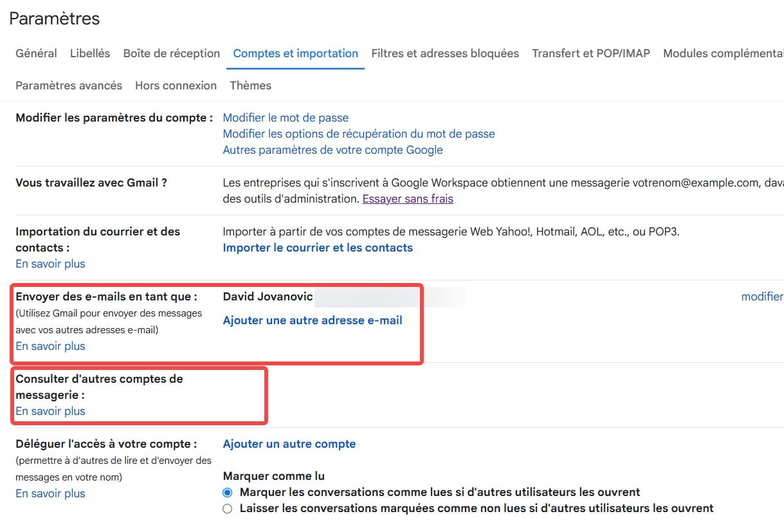Switch to Paramètres avancés tab
The height and width of the screenshot is (532, 784).
click(x=69, y=86)
